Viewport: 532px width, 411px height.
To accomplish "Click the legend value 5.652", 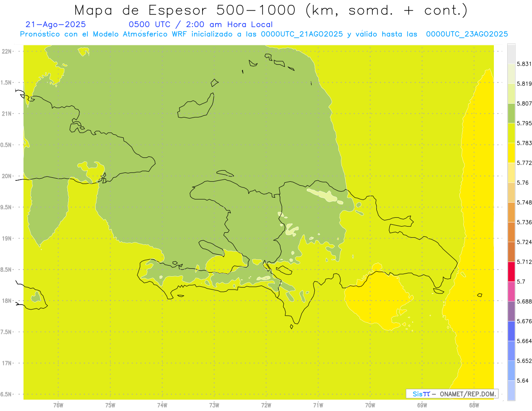I will coord(524,361).
